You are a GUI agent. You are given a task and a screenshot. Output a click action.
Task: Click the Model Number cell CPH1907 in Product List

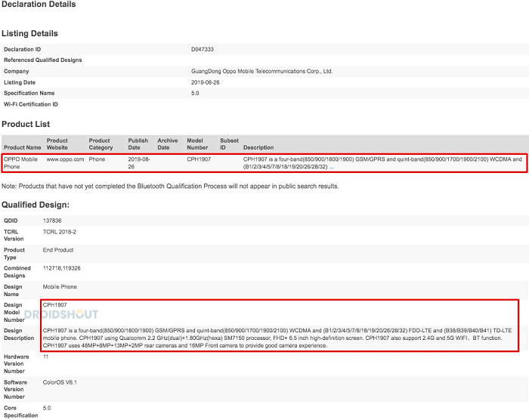click(199, 159)
